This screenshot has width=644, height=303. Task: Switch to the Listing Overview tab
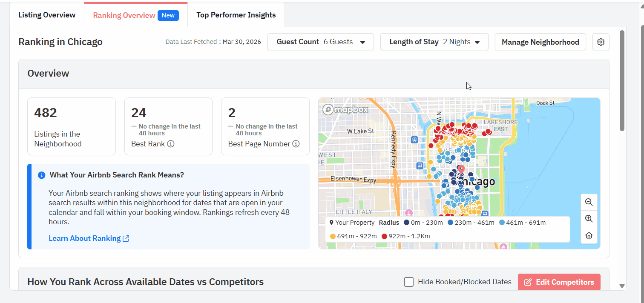click(x=47, y=15)
